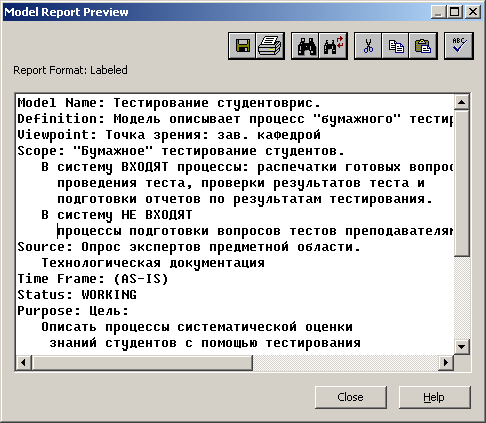Open Find with the binoculars icon
This screenshot has width=486, height=423.
click(306, 46)
